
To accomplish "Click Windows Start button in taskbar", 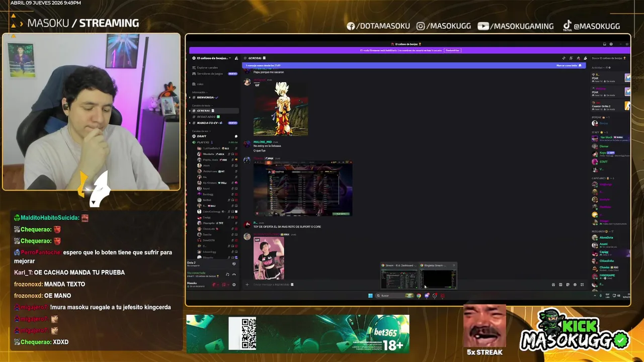I will [370, 296].
